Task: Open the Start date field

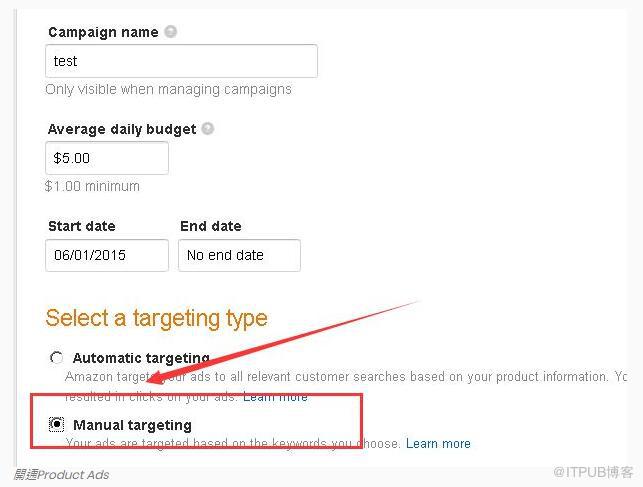Action: [107, 255]
